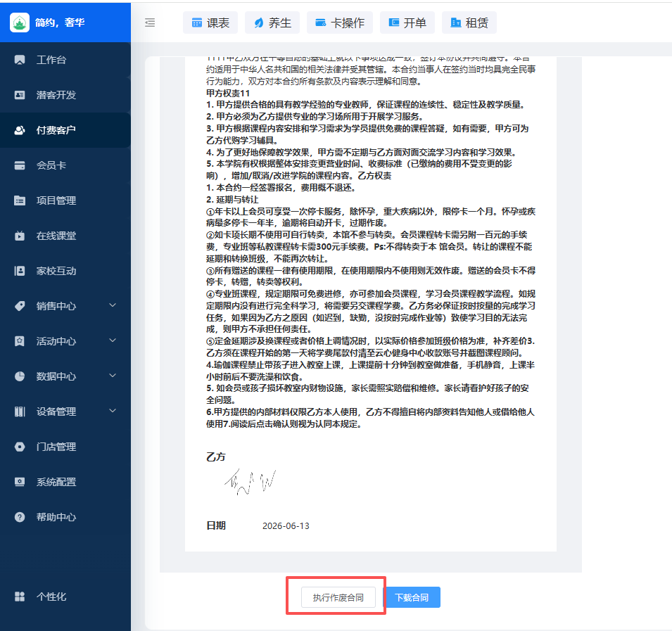Select the 系统配置 settings icon
672x631 pixels.
click(x=20, y=482)
